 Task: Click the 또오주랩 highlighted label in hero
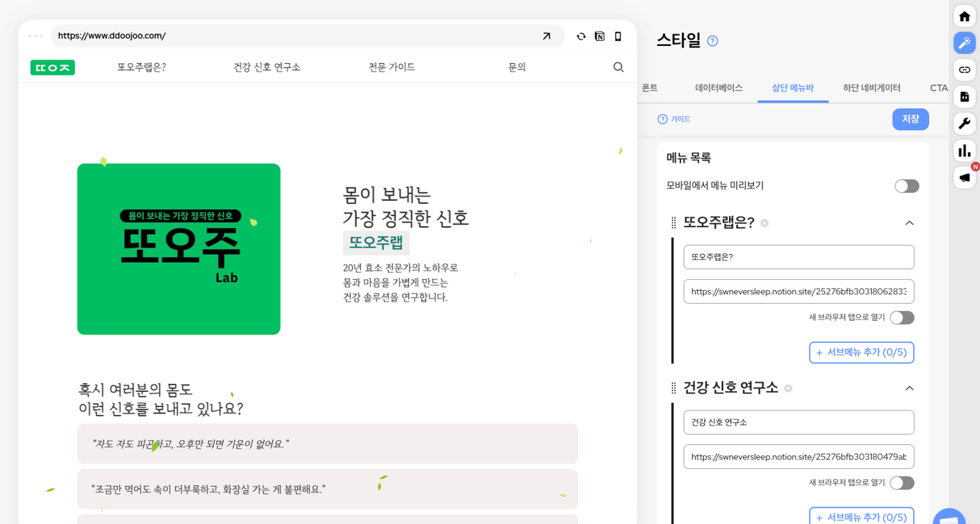(x=376, y=243)
